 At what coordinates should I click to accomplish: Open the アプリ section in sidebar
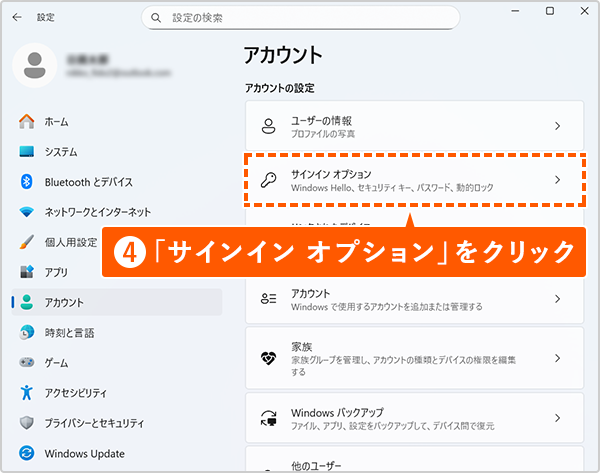56,272
